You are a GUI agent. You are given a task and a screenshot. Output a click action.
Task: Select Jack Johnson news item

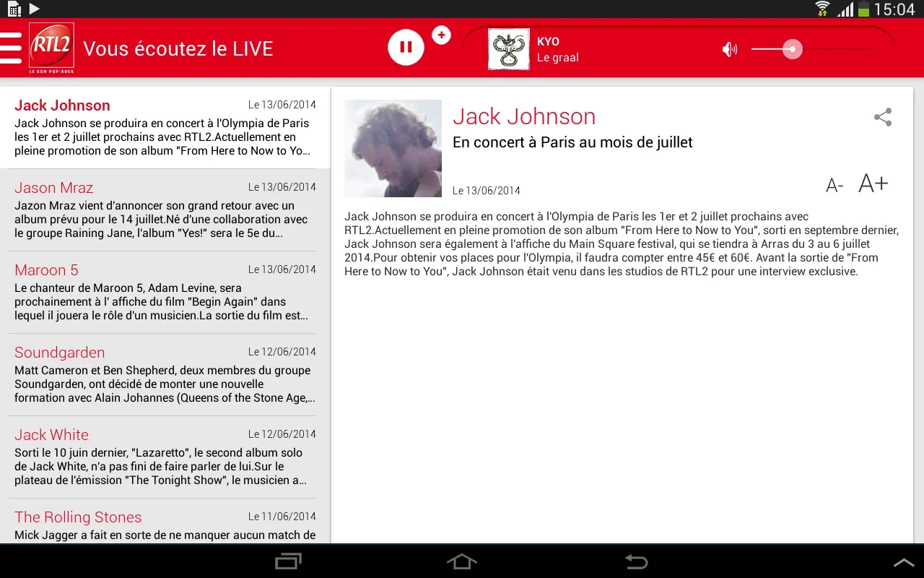pos(165,127)
